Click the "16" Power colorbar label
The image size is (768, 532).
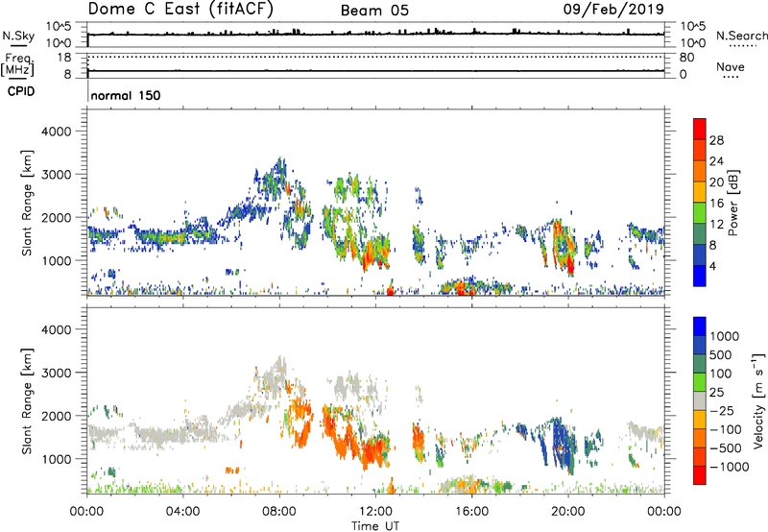click(x=716, y=204)
